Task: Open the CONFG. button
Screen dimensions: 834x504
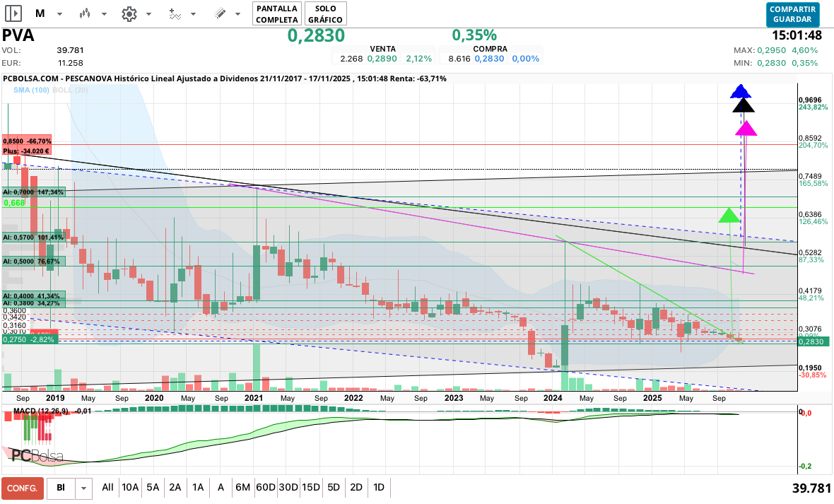Action: (22, 488)
